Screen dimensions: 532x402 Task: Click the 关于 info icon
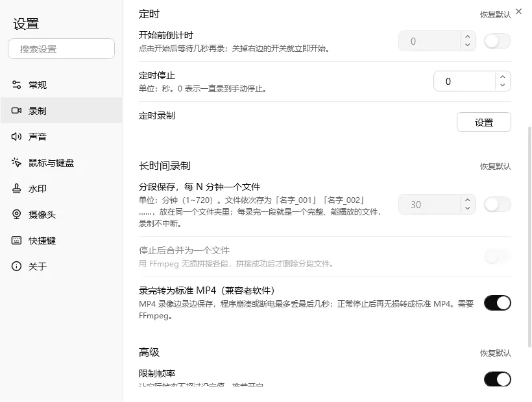tap(16, 266)
